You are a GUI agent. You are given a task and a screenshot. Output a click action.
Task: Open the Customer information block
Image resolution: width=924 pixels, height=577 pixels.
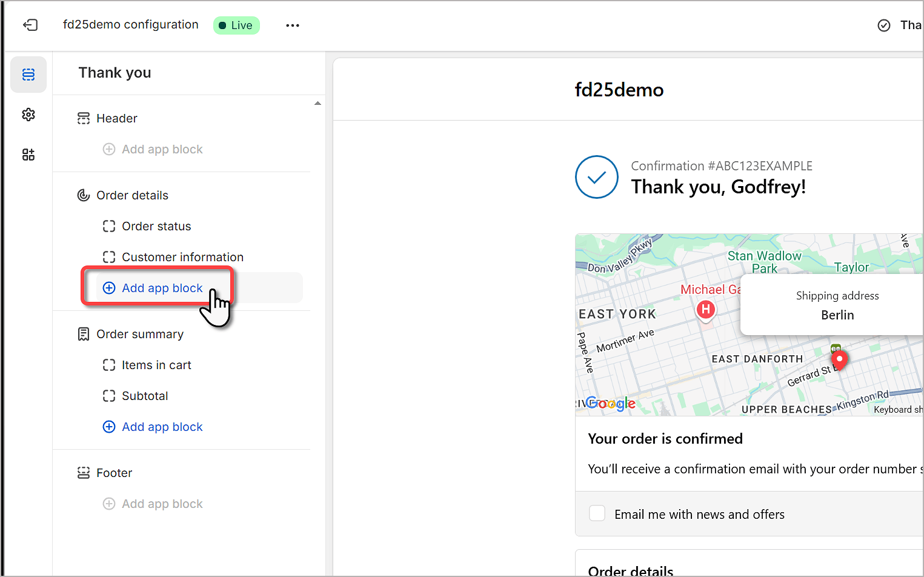(x=182, y=257)
